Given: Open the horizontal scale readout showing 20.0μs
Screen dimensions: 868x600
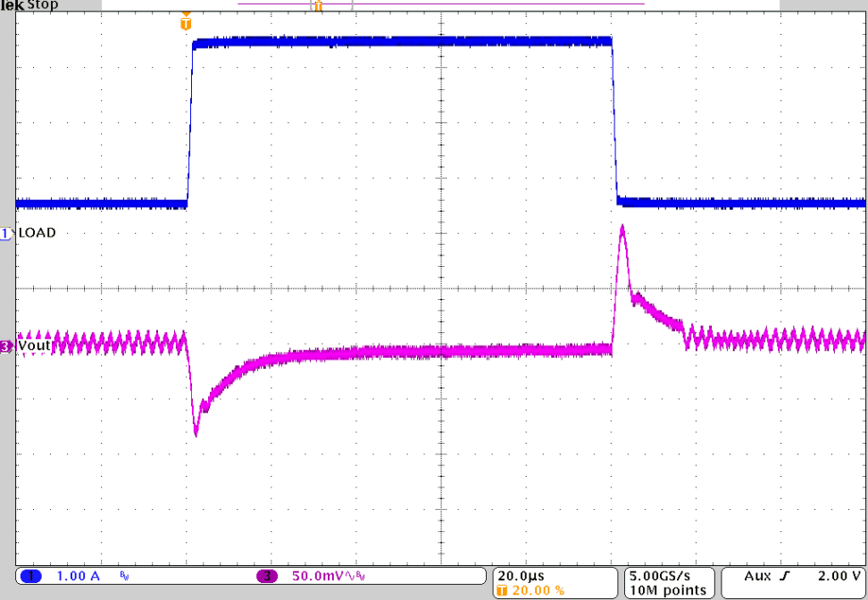Looking at the screenshot, I should pos(520,575).
